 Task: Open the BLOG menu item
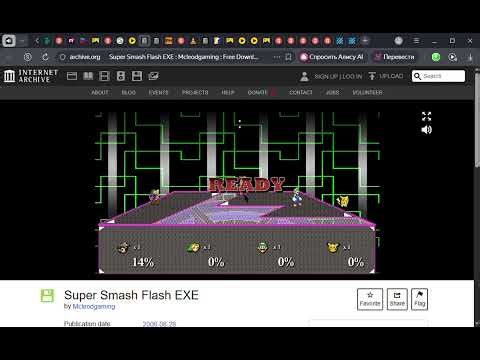point(129,92)
